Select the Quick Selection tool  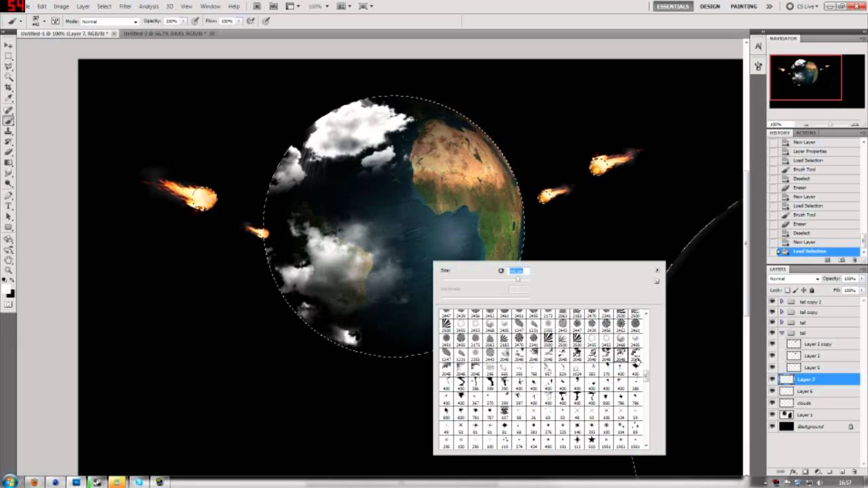[x=9, y=77]
